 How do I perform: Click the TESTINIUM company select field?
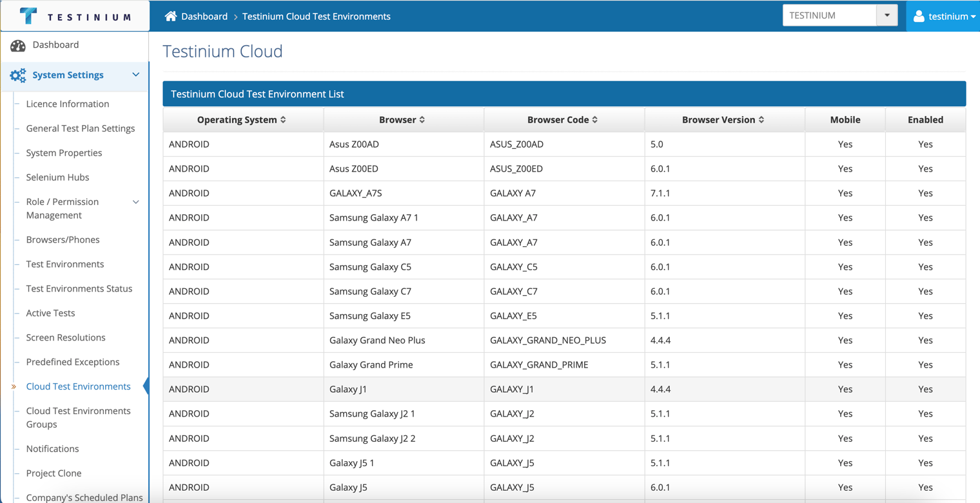(830, 15)
